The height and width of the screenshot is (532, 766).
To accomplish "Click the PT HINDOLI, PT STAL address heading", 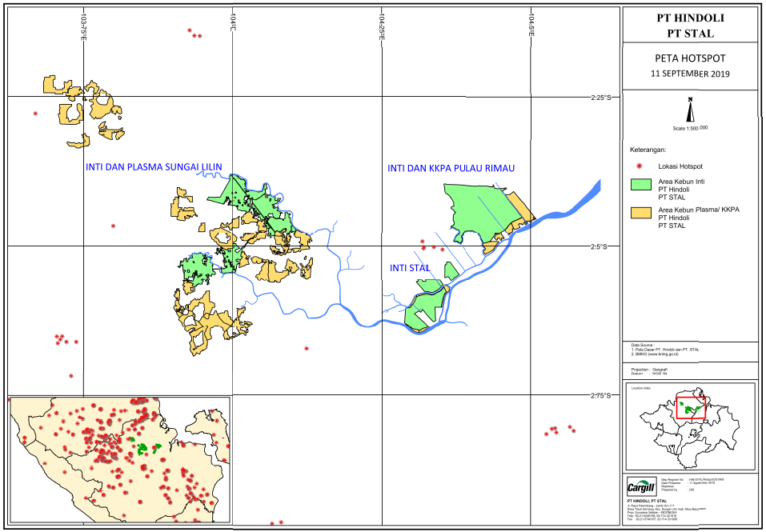I will [x=647, y=501].
